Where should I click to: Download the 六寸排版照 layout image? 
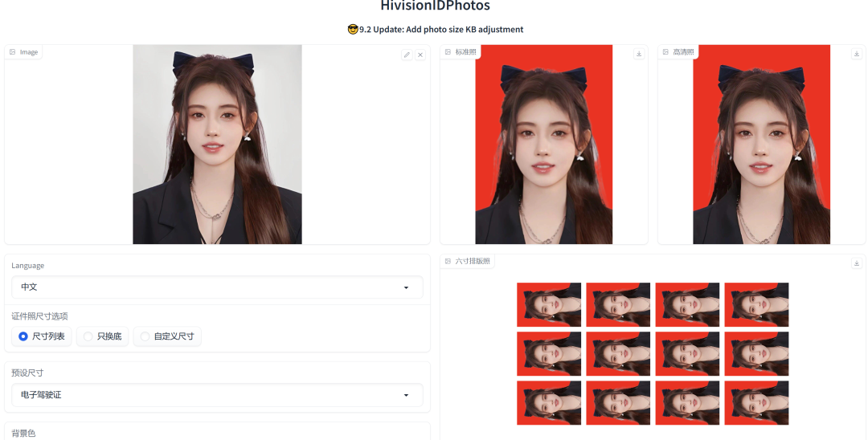(x=857, y=263)
